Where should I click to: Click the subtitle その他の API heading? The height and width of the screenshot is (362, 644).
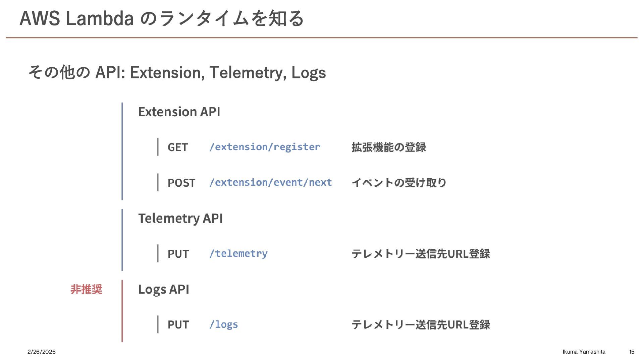[177, 72]
